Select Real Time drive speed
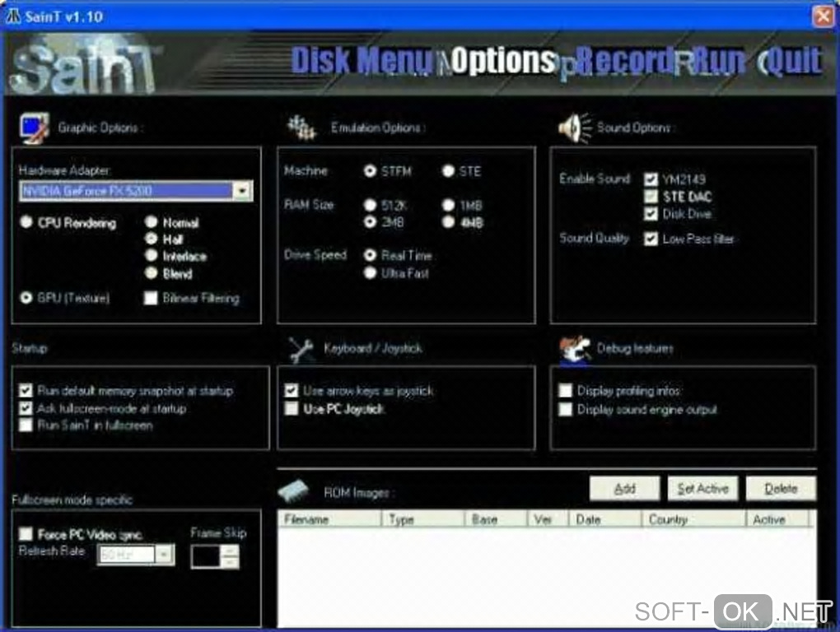This screenshot has height=632, width=840. click(x=370, y=255)
